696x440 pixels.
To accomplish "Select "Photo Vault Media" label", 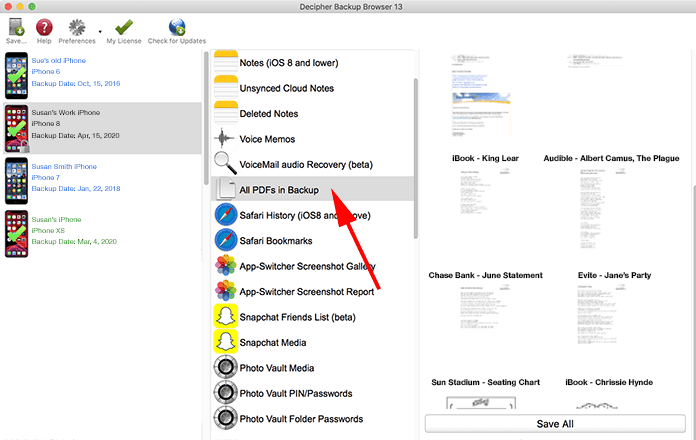I will (277, 368).
